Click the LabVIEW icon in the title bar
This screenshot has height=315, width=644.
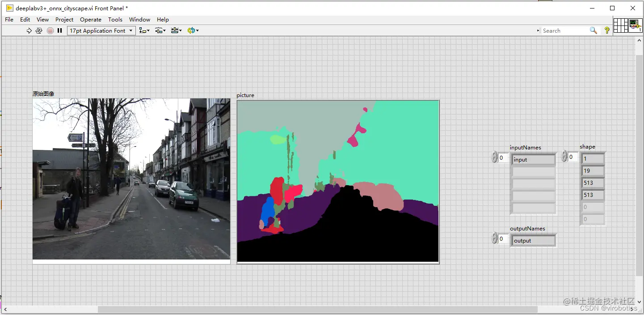[x=9, y=8]
